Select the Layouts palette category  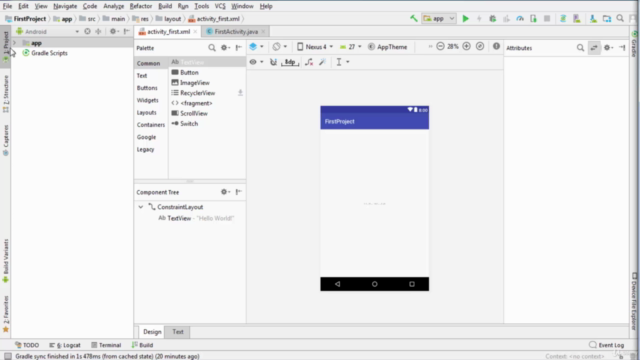pos(147,113)
